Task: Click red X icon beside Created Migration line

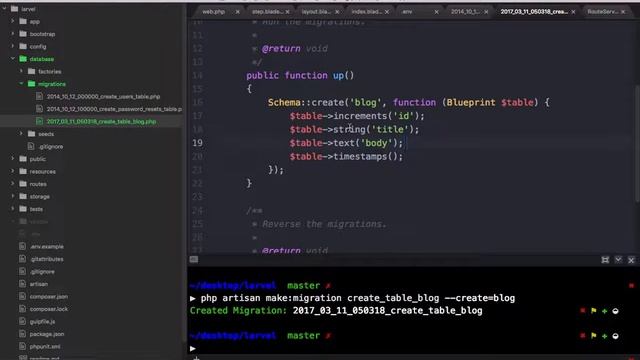Action: (x=582, y=311)
